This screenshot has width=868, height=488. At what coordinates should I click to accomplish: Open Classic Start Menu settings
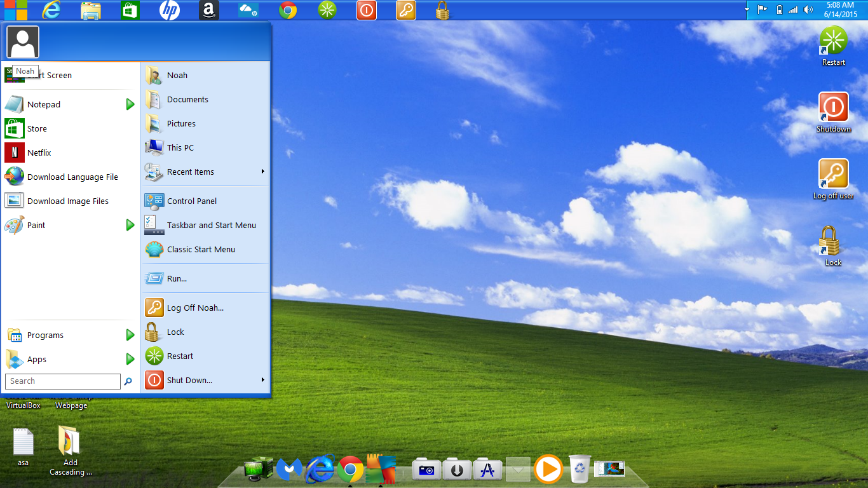coord(206,249)
